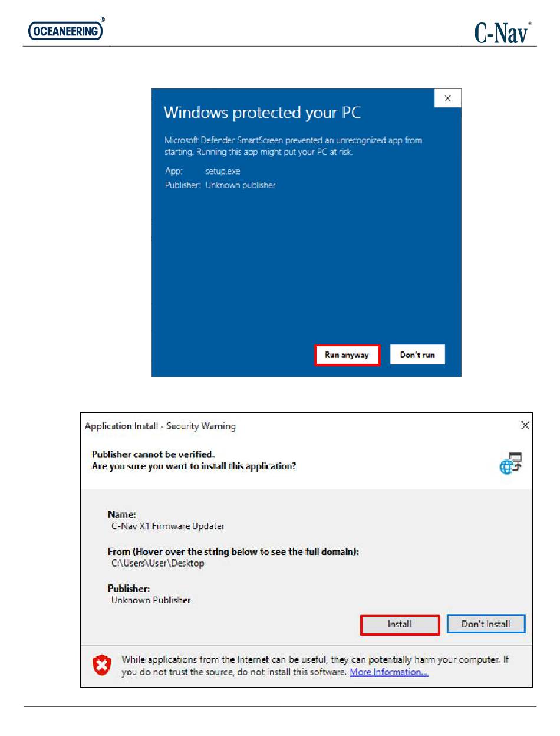Click the Publisher cannot be verified message

point(153,454)
